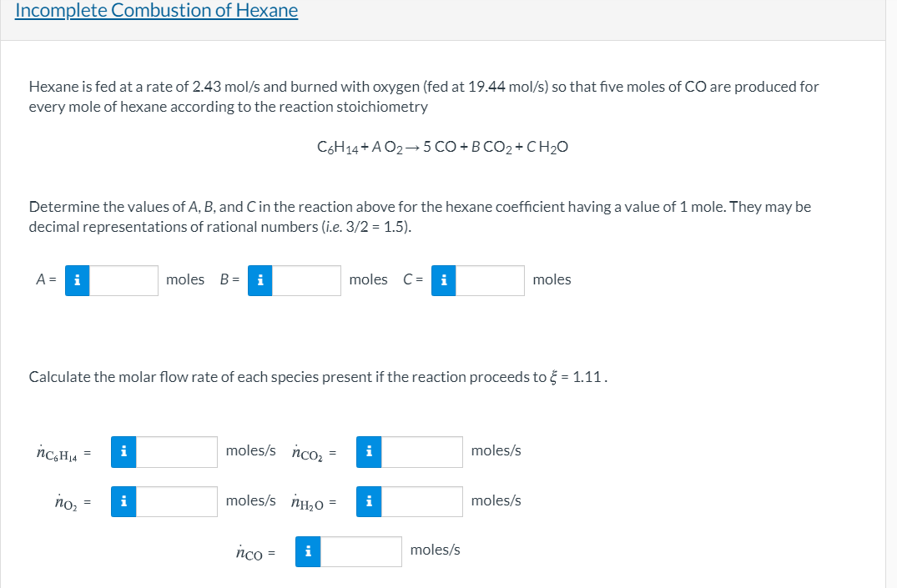Click the info icon for CO2 flow rate

point(368,451)
